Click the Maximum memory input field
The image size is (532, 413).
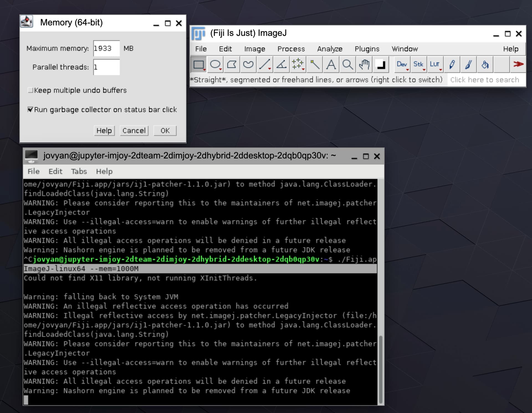106,49
